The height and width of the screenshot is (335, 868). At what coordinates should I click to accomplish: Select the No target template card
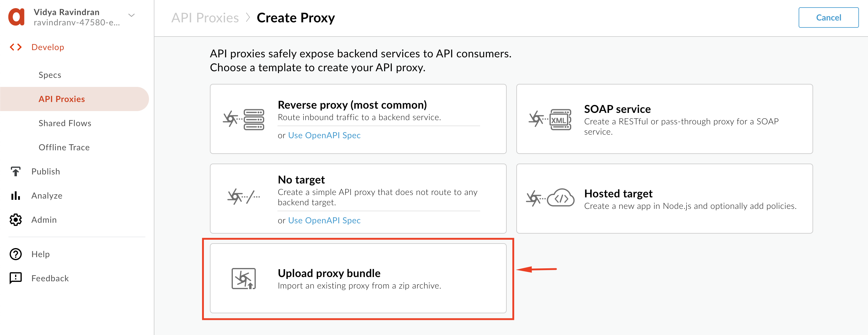click(x=358, y=199)
